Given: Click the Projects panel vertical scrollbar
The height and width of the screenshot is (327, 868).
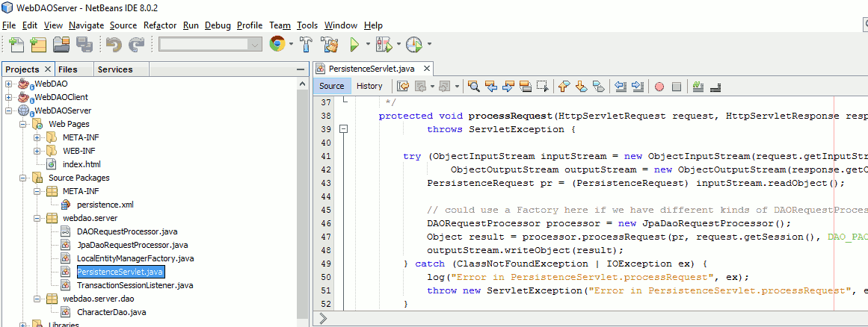Looking at the screenshot, I should pos(302,194).
